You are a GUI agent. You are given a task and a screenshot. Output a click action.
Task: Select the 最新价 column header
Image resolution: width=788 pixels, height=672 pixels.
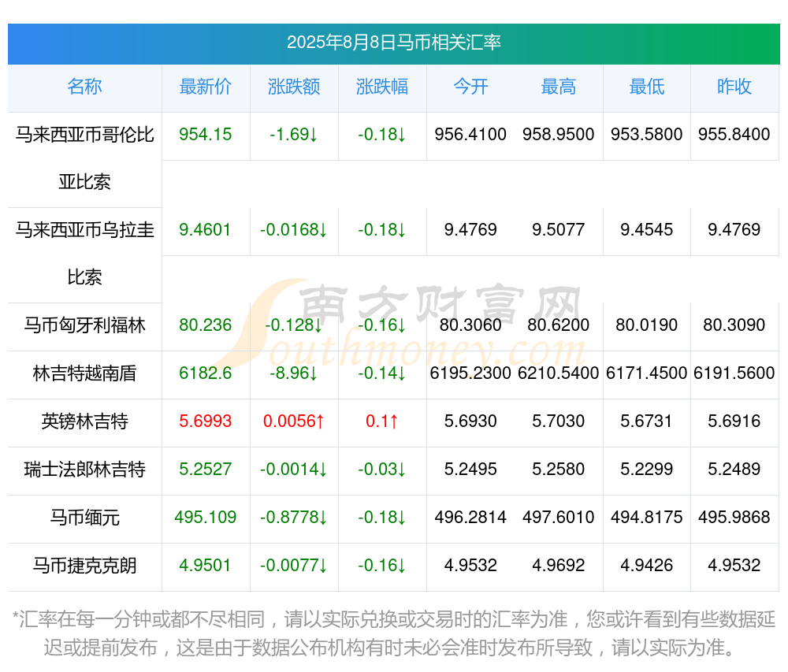[x=205, y=87]
